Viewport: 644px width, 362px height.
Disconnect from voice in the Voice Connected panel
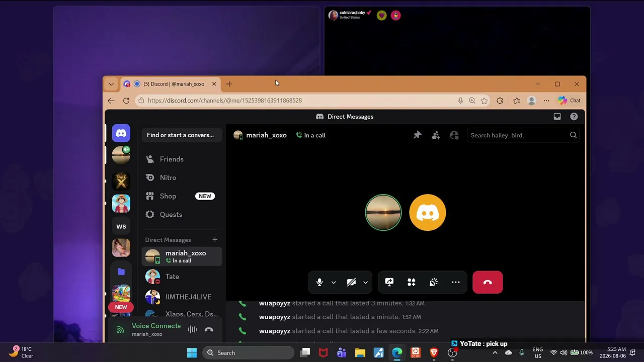coord(209,330)
